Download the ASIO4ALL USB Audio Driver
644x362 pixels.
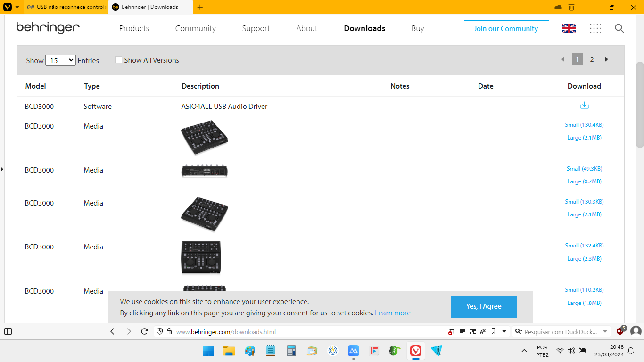pos(584,106)
